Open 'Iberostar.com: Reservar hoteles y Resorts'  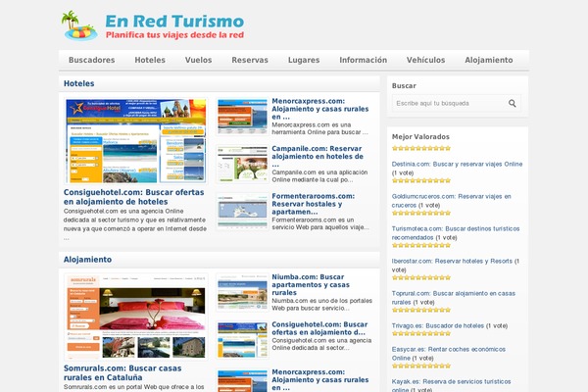point(452,261)
